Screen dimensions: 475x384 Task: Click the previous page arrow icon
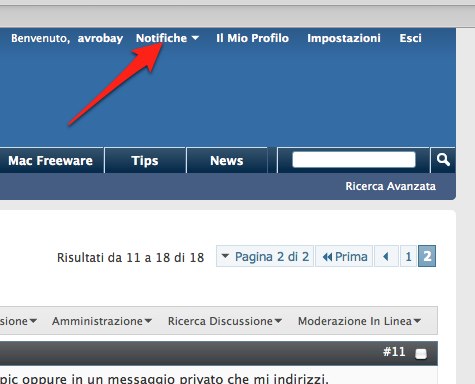(x=386, y=256)
